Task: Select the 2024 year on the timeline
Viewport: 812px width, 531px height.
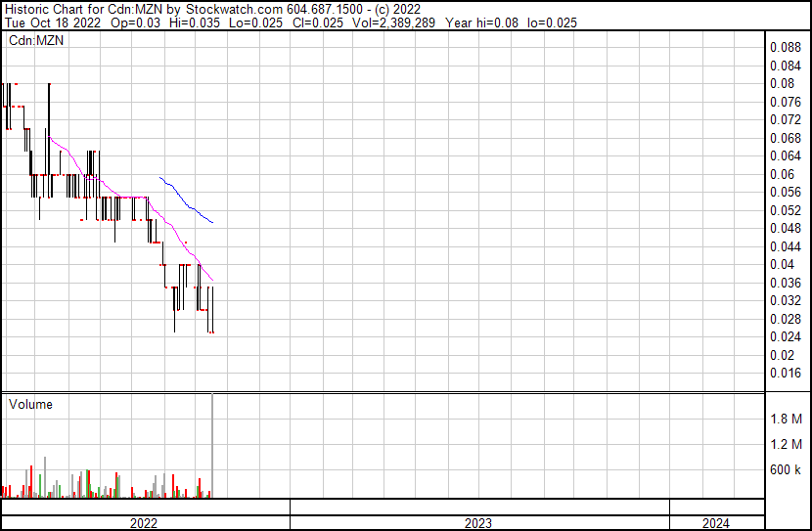Action: [715, 523]
